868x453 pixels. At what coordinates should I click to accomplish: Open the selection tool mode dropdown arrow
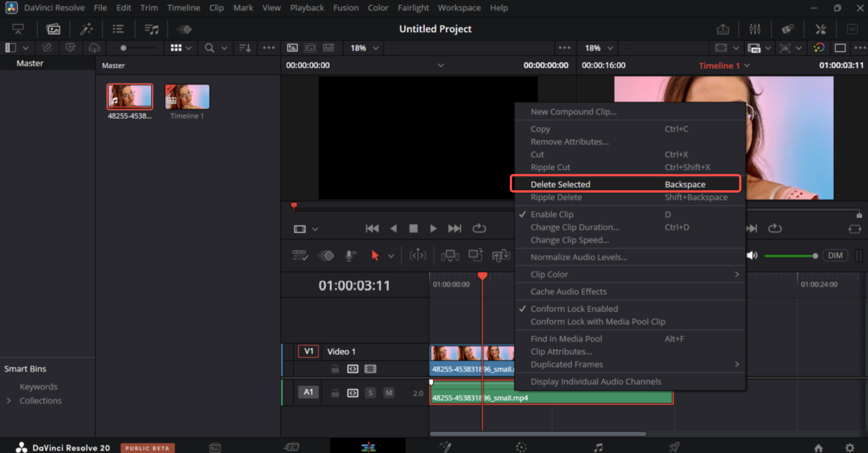391,256
